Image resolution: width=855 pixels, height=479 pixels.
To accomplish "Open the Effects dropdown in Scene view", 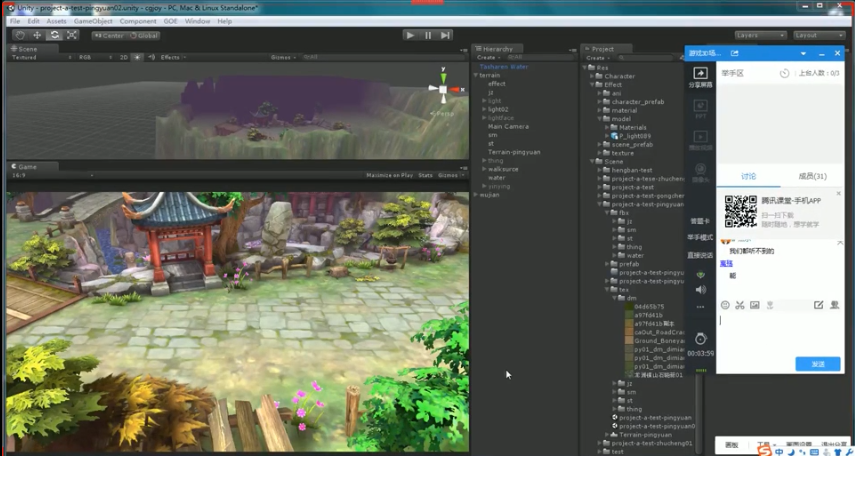I will click(x=173, y=57).
